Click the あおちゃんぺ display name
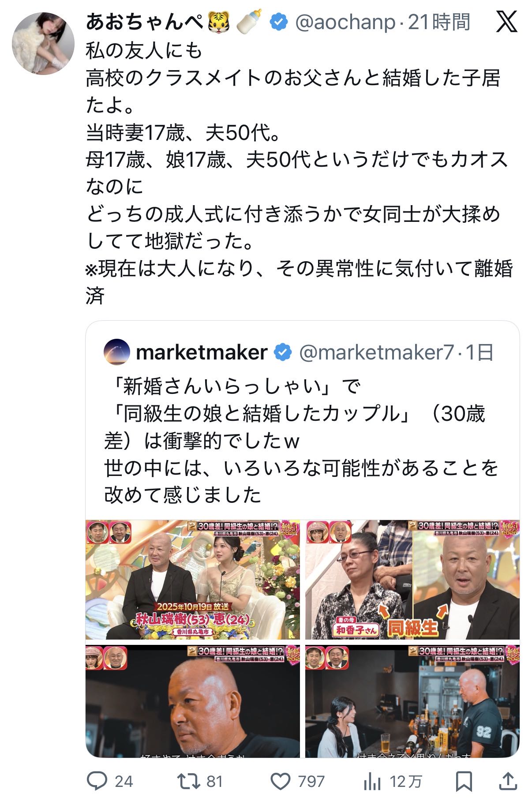 pyautogui.click(x=146, y=21)
